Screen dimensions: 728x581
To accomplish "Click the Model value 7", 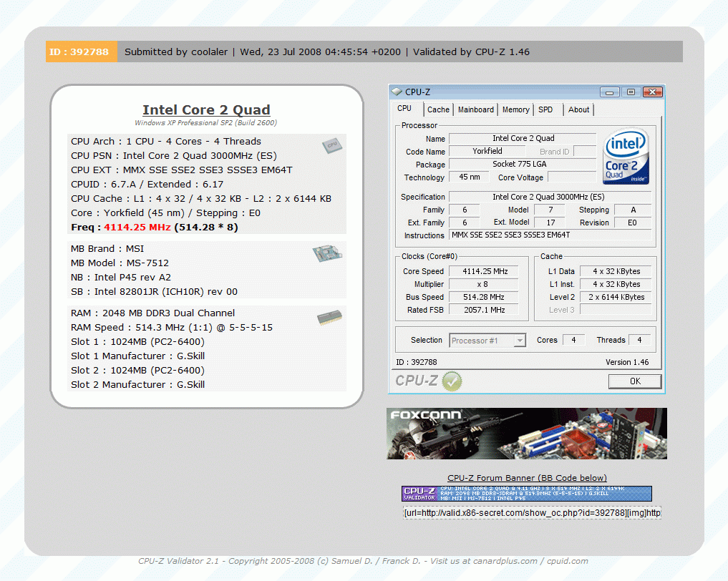I will pyautogui.click(x=550, y=210).
